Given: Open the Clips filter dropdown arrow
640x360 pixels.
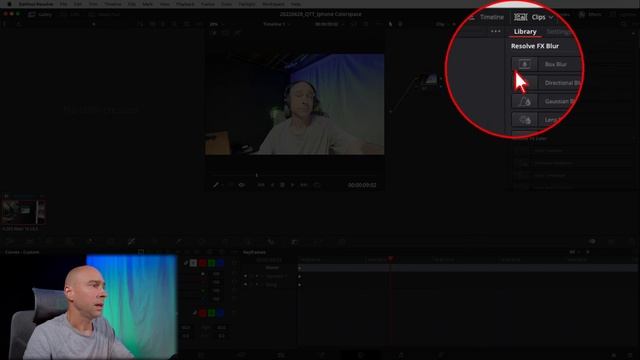Looking at the screenshot, I should coord(551,18).
